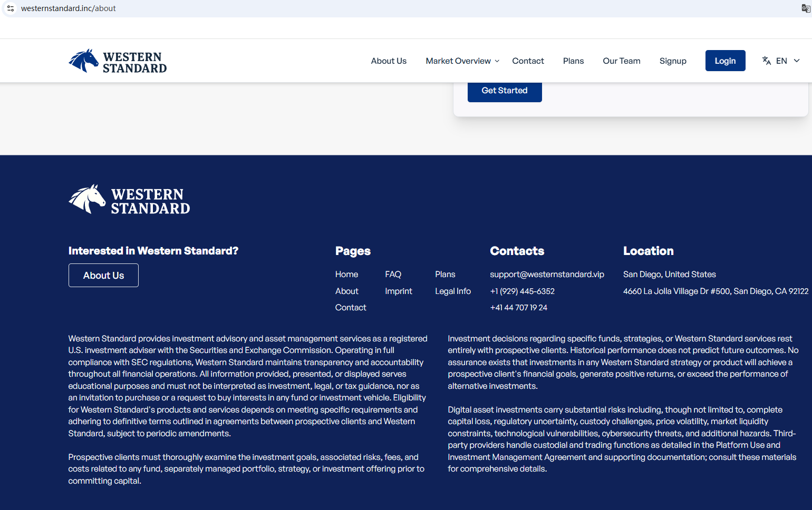Click the support@westernstandard.vip email link
812x510 pixels.
click(547, 274)
